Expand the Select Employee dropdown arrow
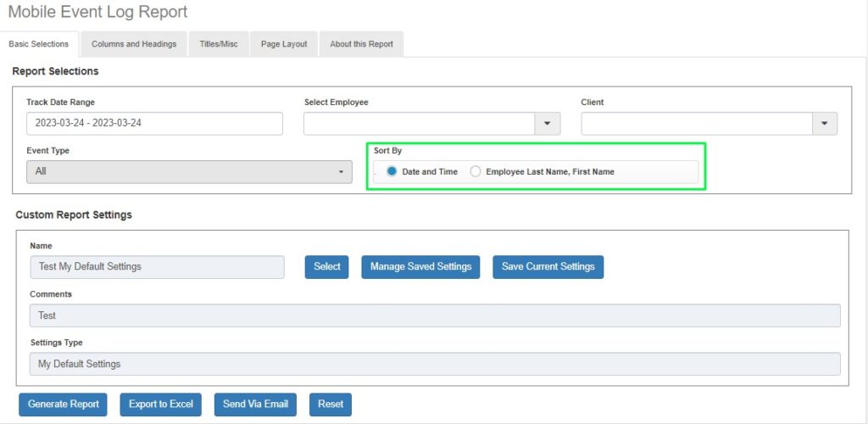The height and width of the screenshot is (424, 868). [x=548, y=124]
